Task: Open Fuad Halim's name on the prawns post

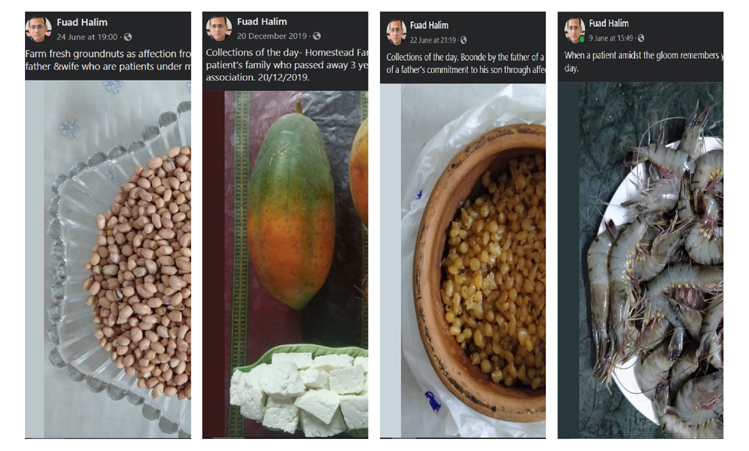Action: pyautogui.click(x=612, y=23)
